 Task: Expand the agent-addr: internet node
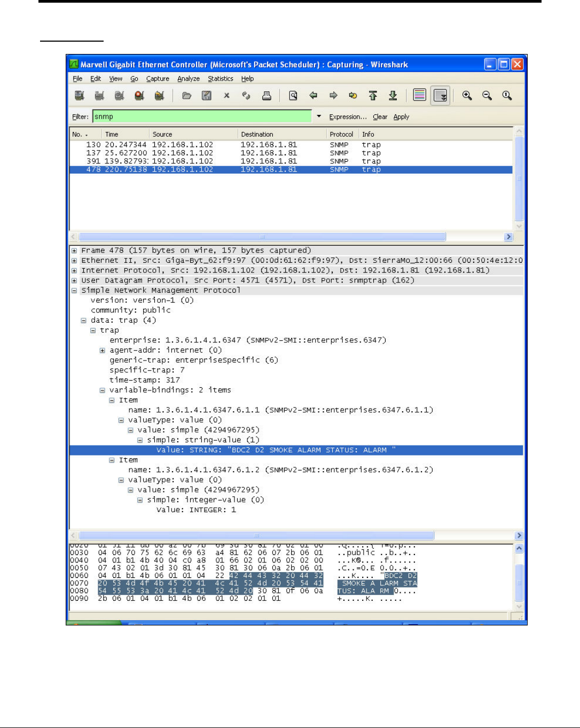tap(102, 350)
